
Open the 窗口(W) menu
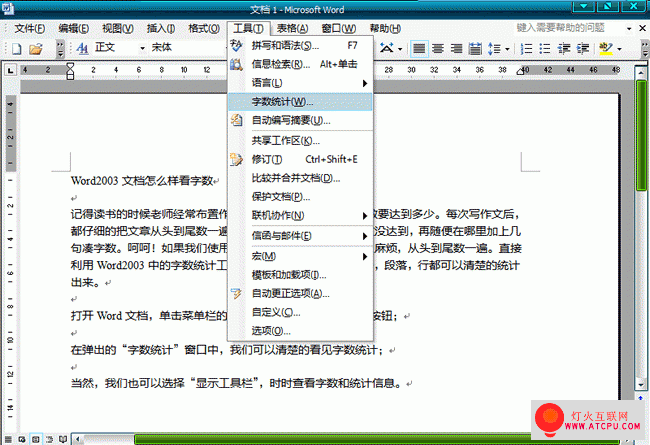[x=339, y=29]
